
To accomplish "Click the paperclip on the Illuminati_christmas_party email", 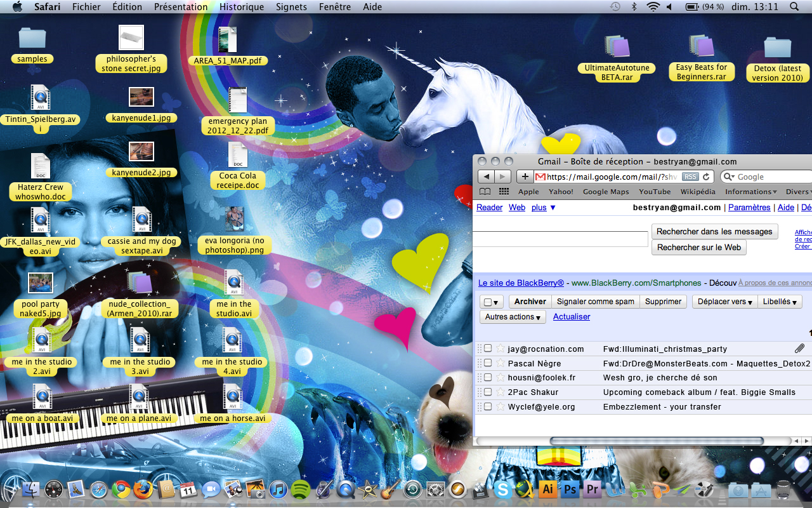I will [x=799, y=349].
